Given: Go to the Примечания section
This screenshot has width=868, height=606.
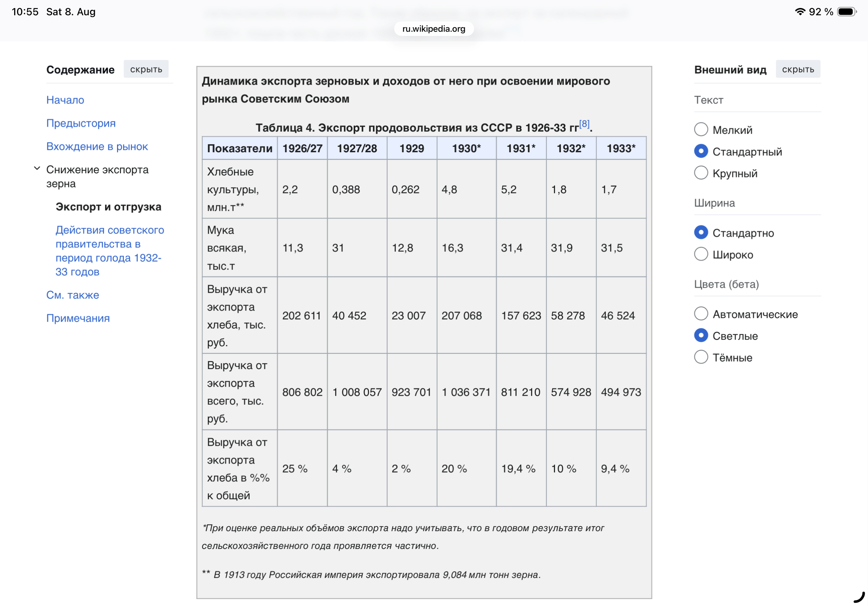Looking at the screenshot, I should click(x=78, y=319).
